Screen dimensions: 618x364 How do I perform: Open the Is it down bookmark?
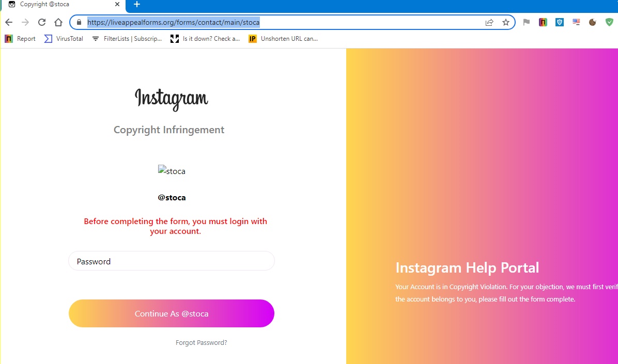pos(205,39)
